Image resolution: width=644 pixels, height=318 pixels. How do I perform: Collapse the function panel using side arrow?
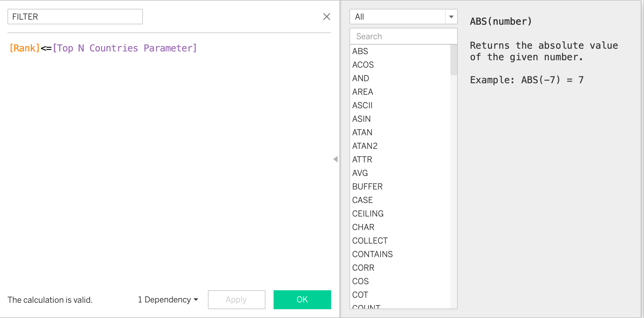335,159
